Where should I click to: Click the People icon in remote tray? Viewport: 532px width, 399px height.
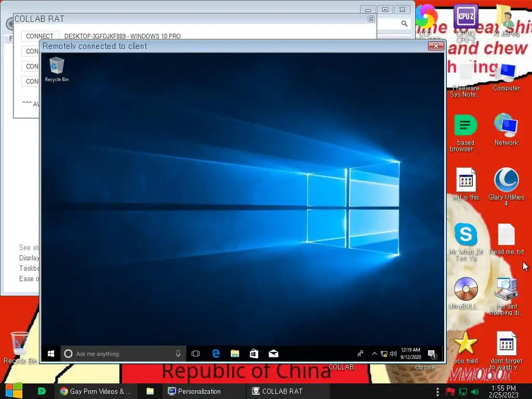(x=361, y=354)
